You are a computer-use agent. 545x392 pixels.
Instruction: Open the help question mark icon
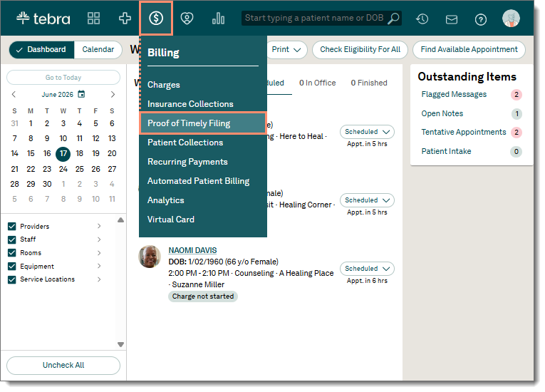click(x=481, y=19)
